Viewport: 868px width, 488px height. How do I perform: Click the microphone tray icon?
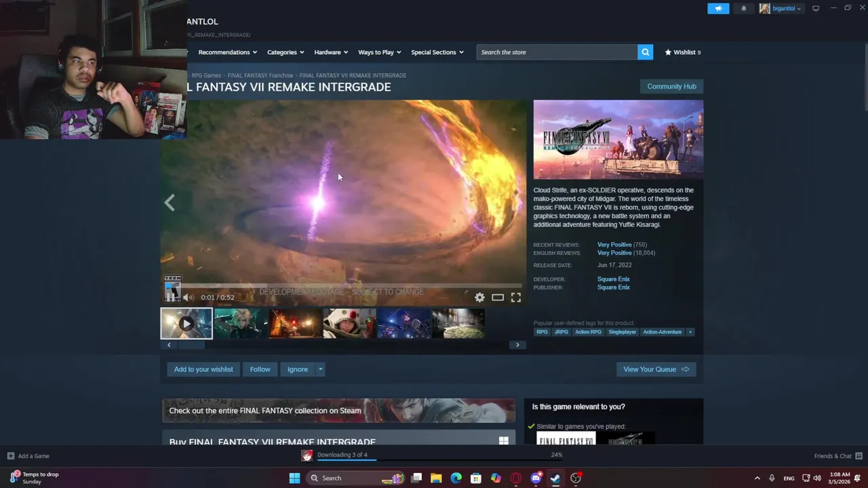tap(772, 478)
